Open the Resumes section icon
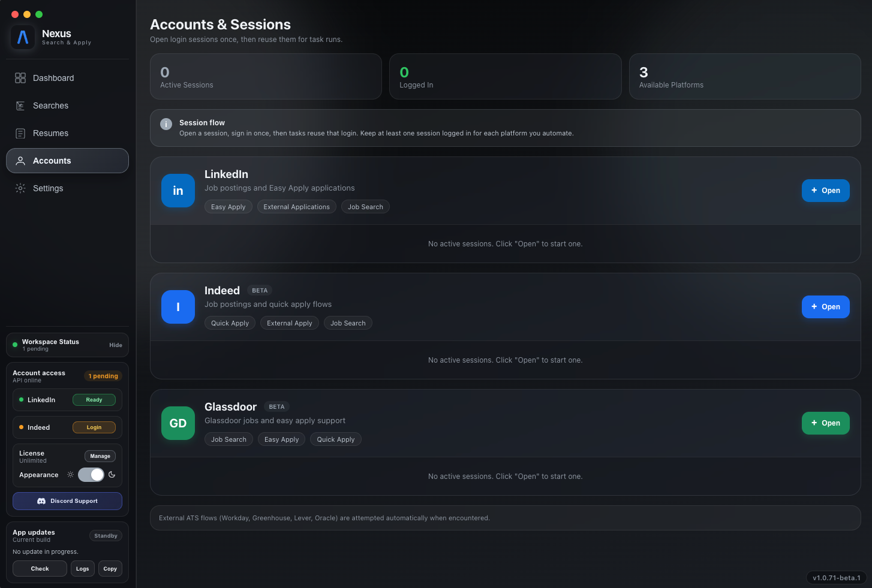 click(x=20, y=133)
